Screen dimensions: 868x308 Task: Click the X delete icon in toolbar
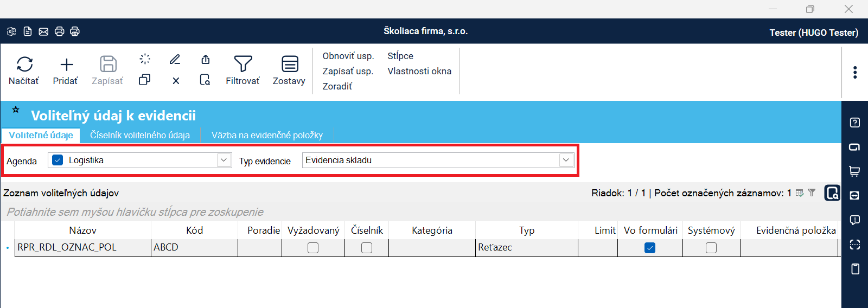(x=176, y=81)
